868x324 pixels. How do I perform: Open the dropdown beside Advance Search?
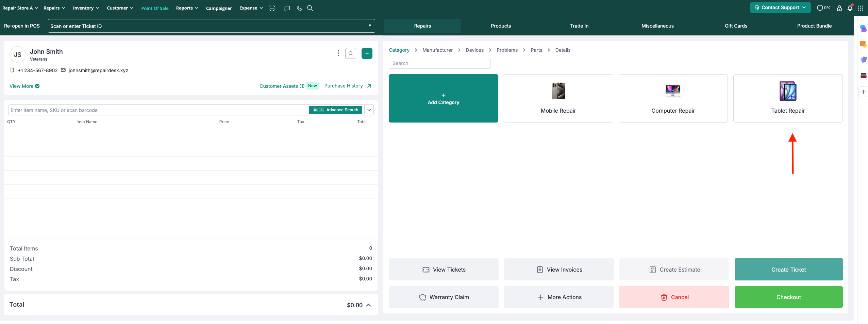[369, 110]
